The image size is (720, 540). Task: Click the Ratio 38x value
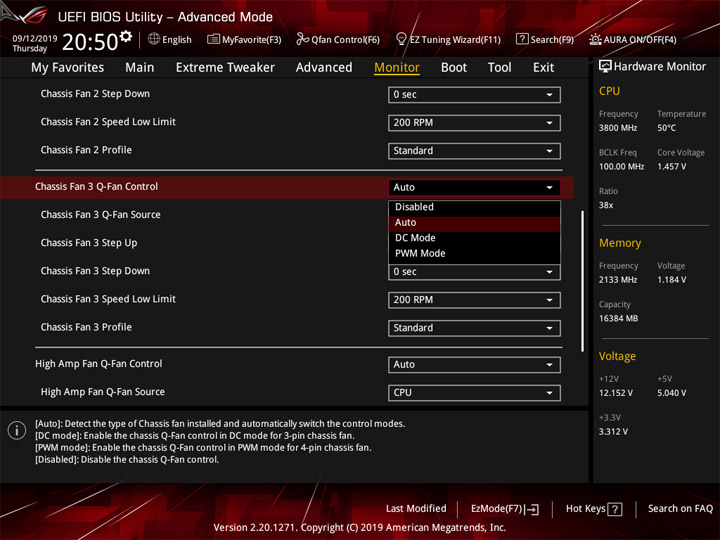point(606,206)
